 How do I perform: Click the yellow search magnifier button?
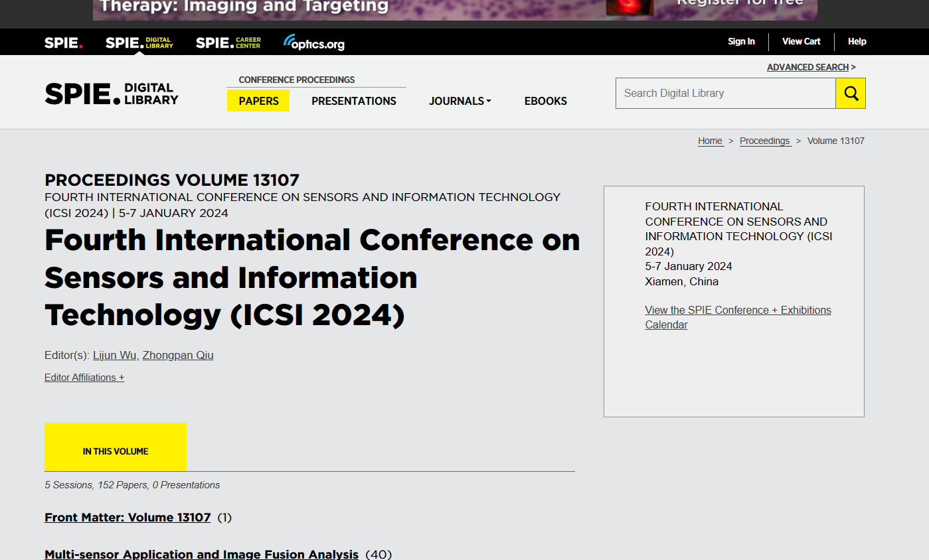pos(851,93)
